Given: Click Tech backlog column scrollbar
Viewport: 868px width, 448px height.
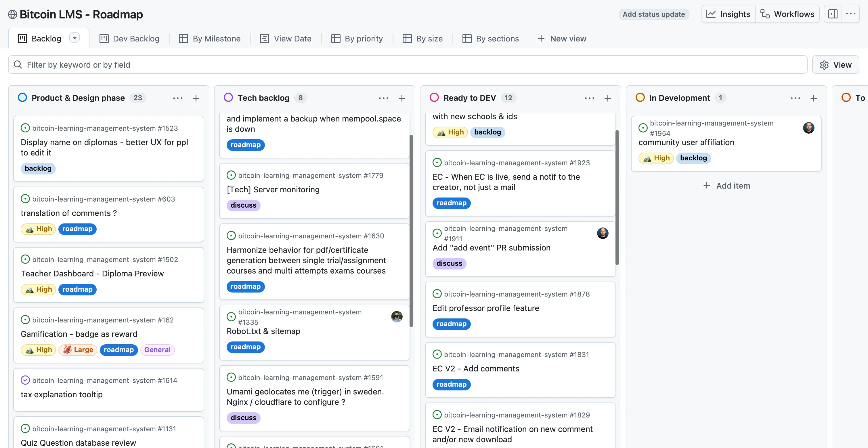Looking at the screenshot, I should coord(411,231).
